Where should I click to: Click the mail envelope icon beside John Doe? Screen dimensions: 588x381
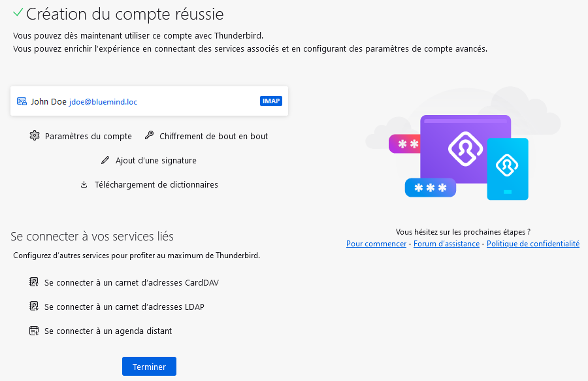(22, 101)
